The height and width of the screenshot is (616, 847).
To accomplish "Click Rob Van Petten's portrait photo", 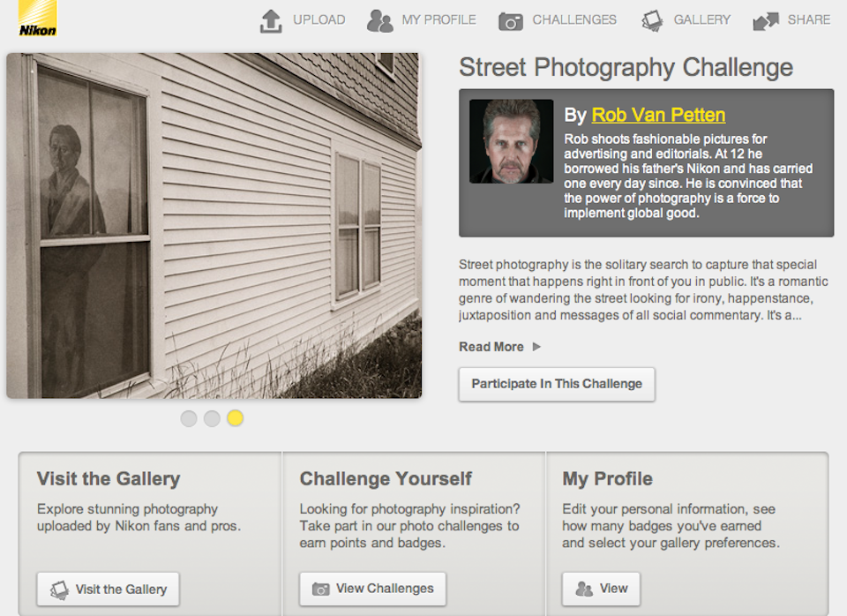I will (x=511, y=141).
